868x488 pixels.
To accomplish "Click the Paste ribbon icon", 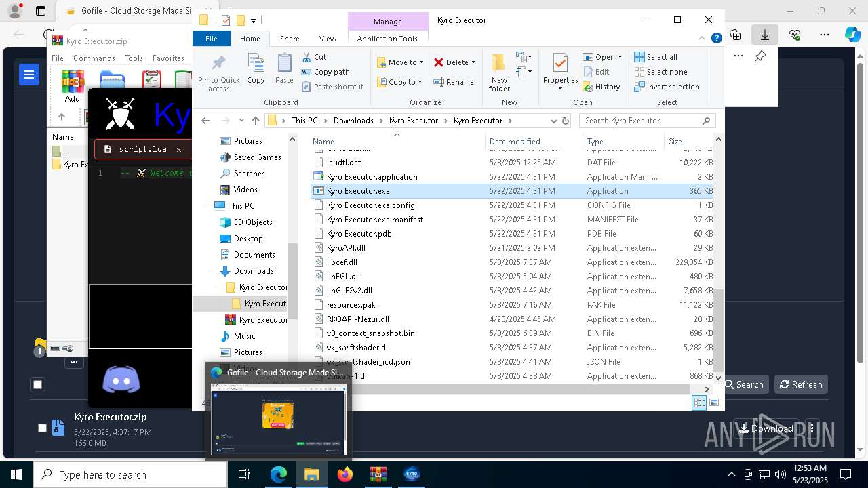I will click(x=284, y=64).
